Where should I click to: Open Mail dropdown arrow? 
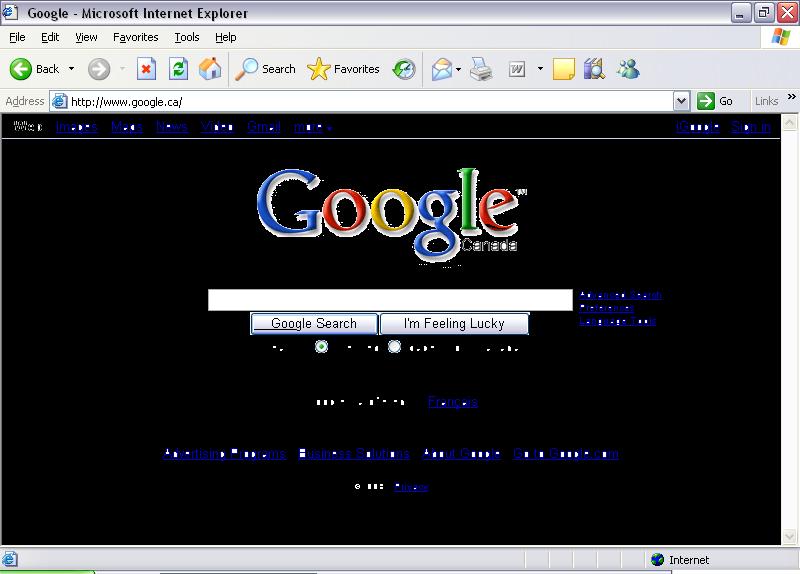(458, 69)
